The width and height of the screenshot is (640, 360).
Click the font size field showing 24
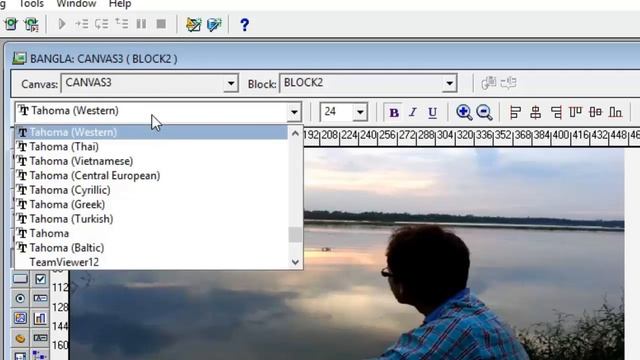(337, 112)
